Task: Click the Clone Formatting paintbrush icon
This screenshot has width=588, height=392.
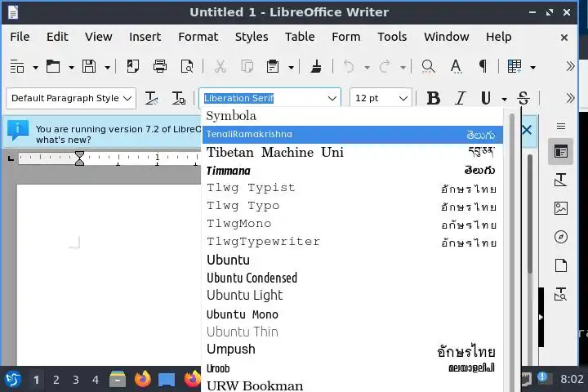Action: click(x=316, y=67)
